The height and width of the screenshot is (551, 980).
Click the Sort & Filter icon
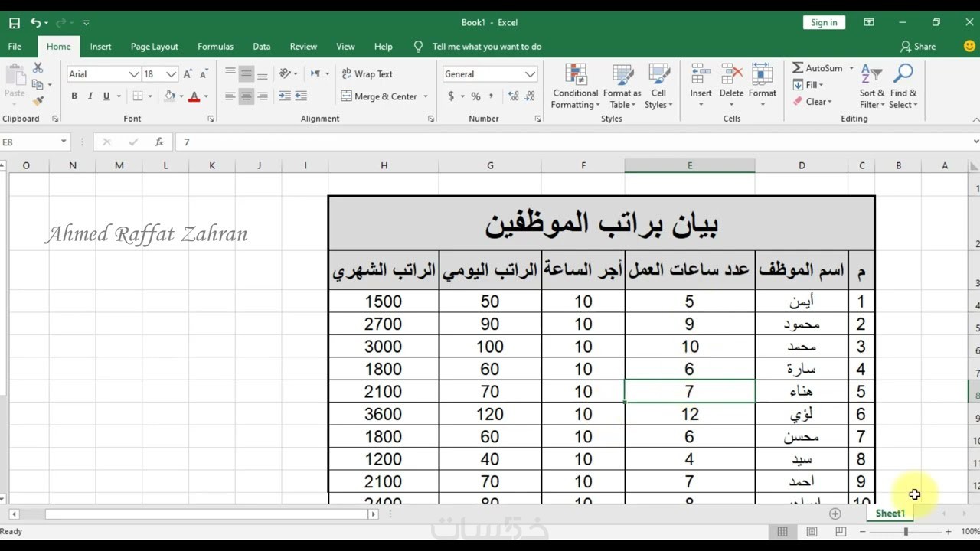tap(872, 75)
